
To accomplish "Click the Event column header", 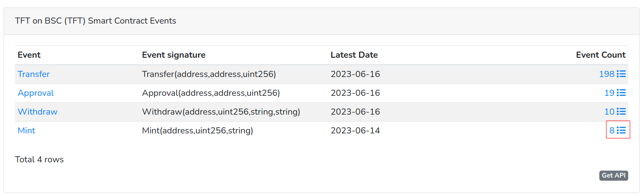I will [29, 55].
